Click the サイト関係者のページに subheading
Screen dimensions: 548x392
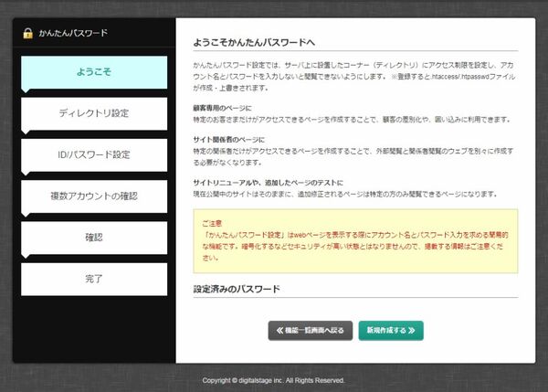point(229,140)
